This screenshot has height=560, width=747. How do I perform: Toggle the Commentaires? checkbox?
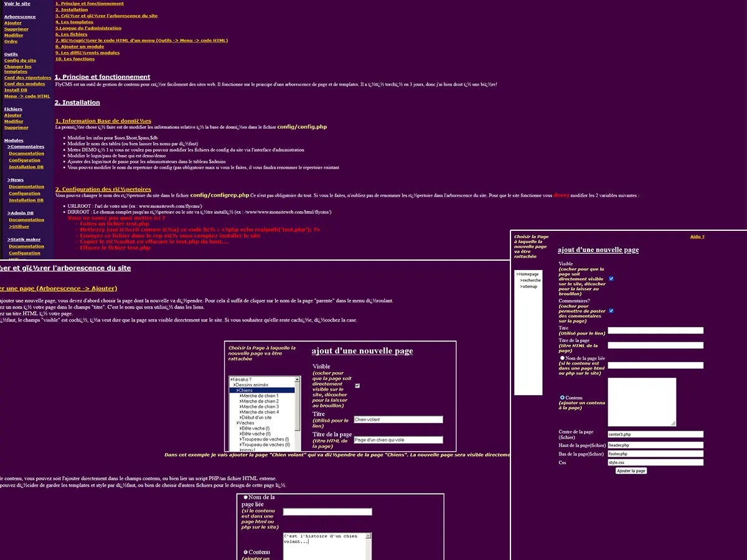pyautogui.click(x=611, y=310)
